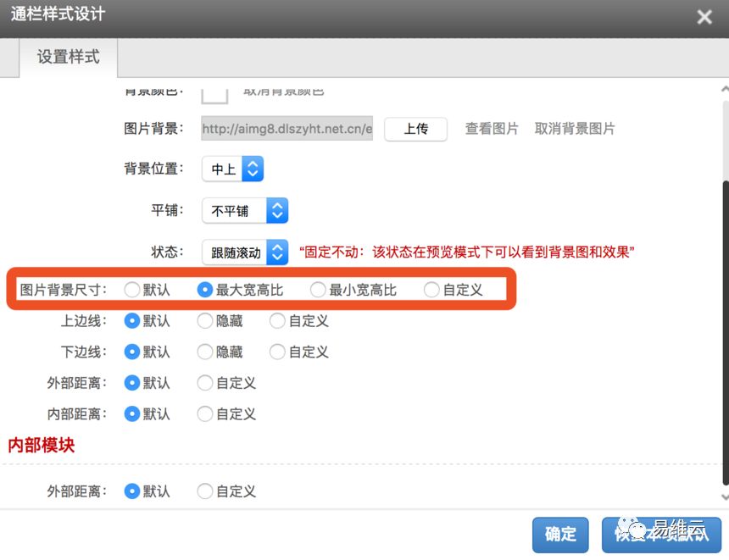Select 自定义 for 内部模块 外部距离
This screenshot has height=560, width=729.
coord(204,491)
